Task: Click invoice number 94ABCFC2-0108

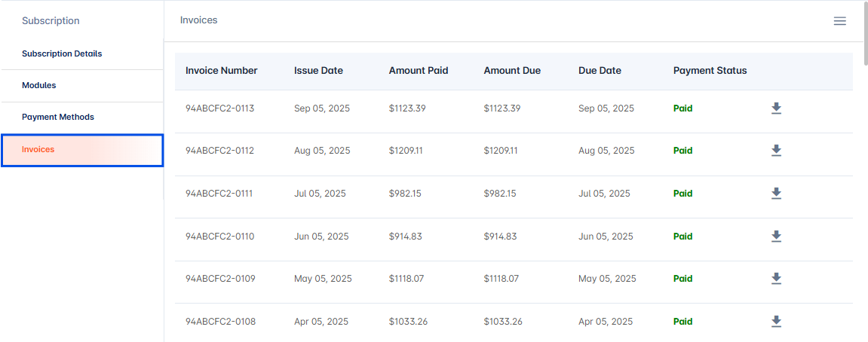Action: click(x=220, y=322)
